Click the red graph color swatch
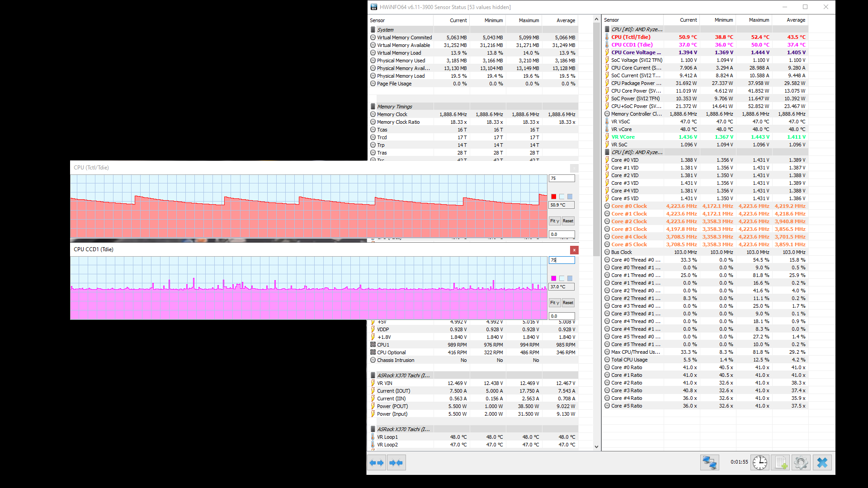 point(553,197)
